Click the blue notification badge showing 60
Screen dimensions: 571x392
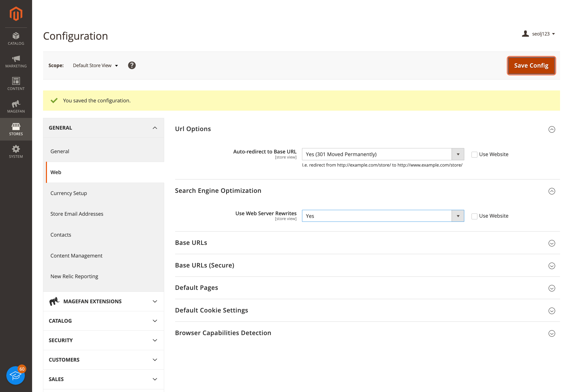[x=22, y=369]
